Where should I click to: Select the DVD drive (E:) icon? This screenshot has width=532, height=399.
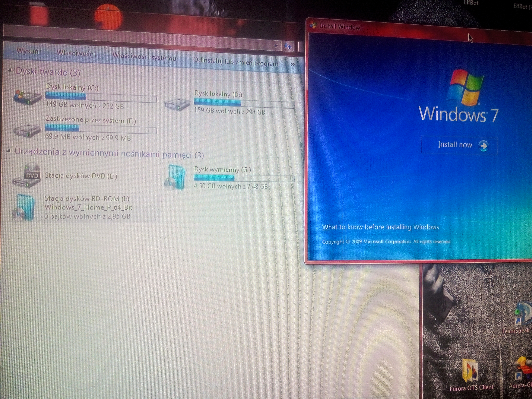[x=27, y=176]
